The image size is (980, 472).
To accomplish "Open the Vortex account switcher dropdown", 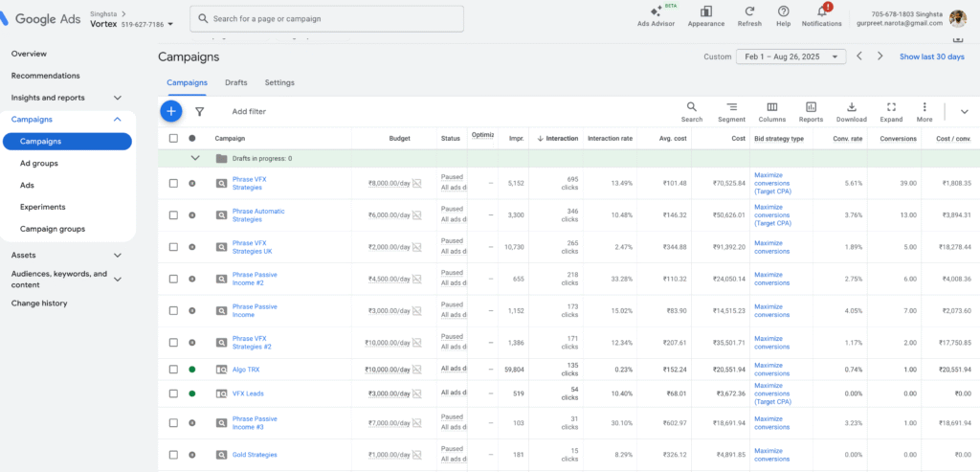I will click(x=132, y=24).
